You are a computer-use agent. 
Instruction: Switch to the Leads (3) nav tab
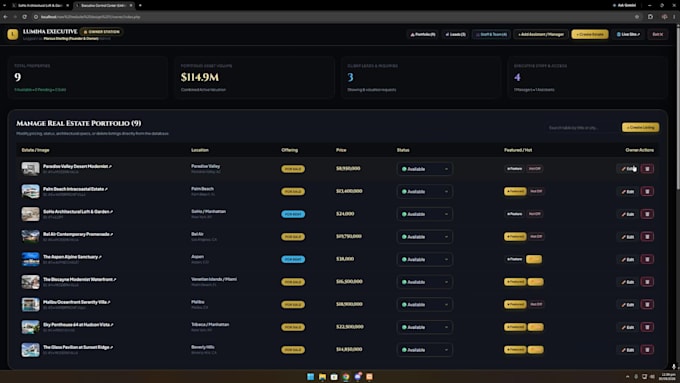(455, 34)
